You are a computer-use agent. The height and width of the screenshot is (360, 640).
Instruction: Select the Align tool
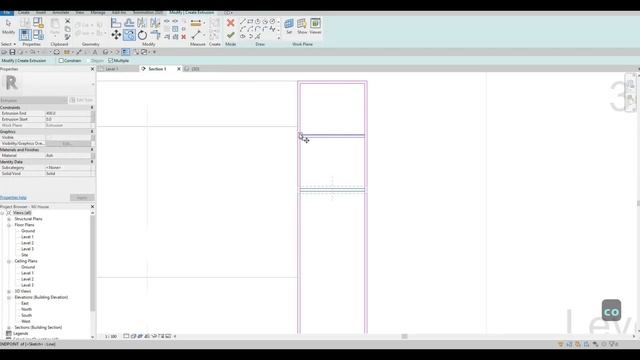click(x=116, y=23)
